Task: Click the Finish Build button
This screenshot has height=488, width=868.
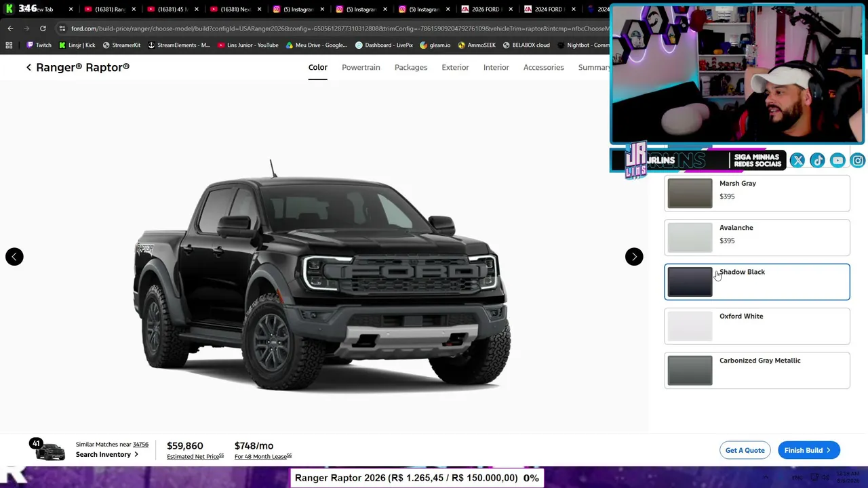Action: pyautogui.click(x=808, y=450)
